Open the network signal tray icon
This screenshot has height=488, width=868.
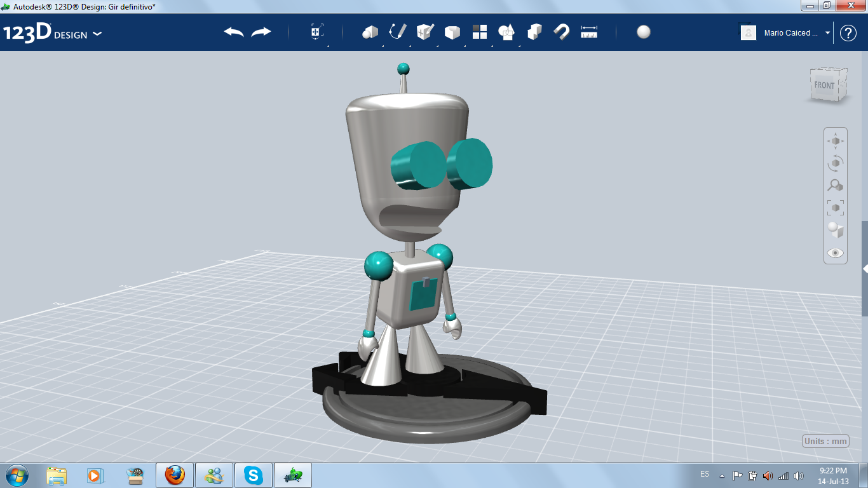pos(783,475)
